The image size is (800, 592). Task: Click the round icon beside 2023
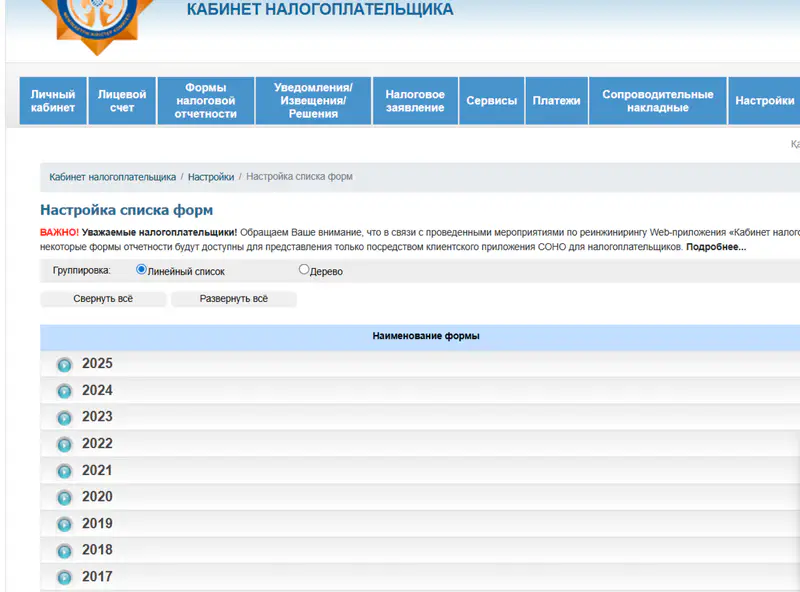click(65, 418)
